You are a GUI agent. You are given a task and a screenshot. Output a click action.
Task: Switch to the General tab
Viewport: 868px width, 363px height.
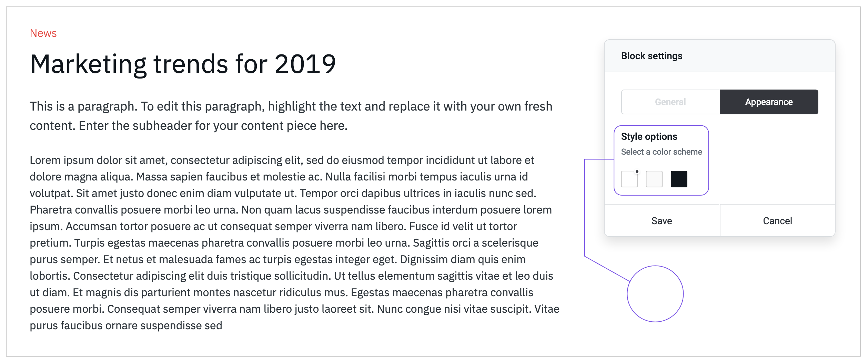670,102
